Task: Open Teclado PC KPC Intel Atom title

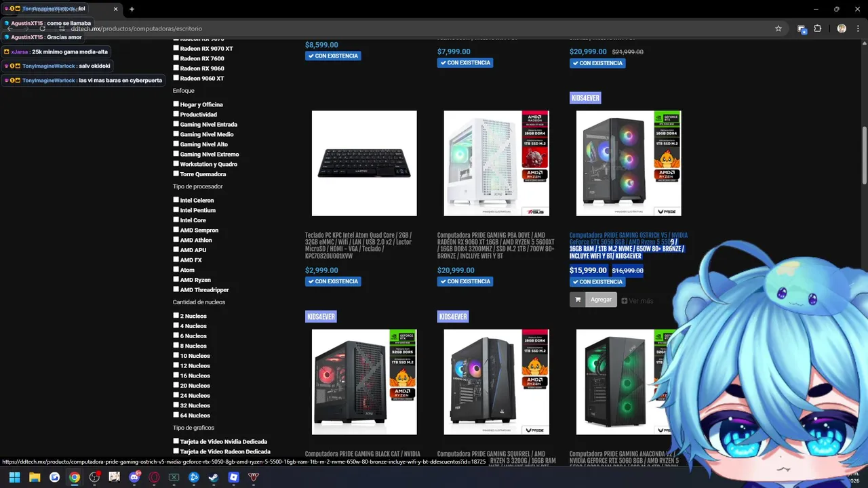Action: tap(359, 245)
